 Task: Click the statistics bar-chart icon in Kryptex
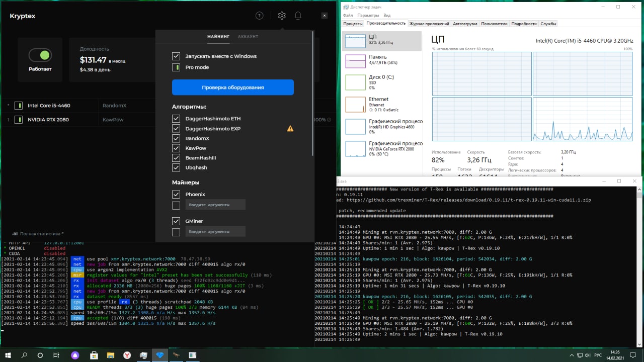pos(15,234)
